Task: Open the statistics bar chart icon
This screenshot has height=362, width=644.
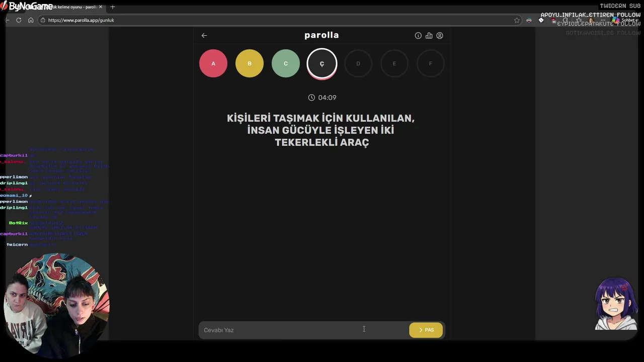Action: [x=429, y=35]
